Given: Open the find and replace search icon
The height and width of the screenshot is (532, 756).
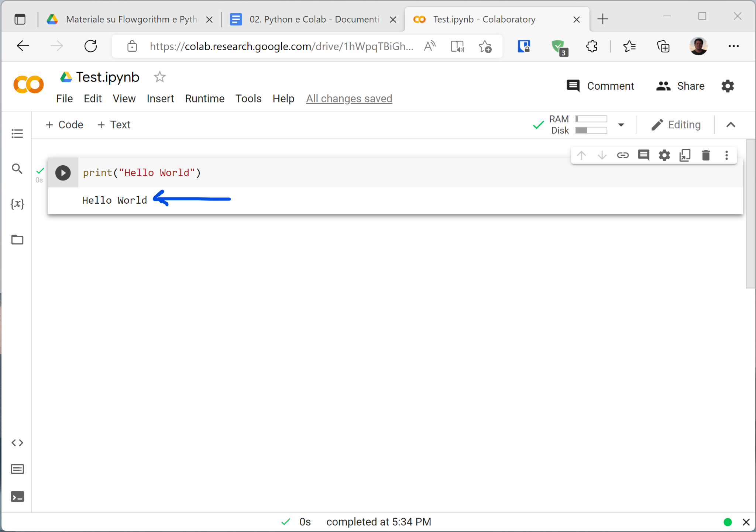Looking at the screenshot, I should click(17, 169).
